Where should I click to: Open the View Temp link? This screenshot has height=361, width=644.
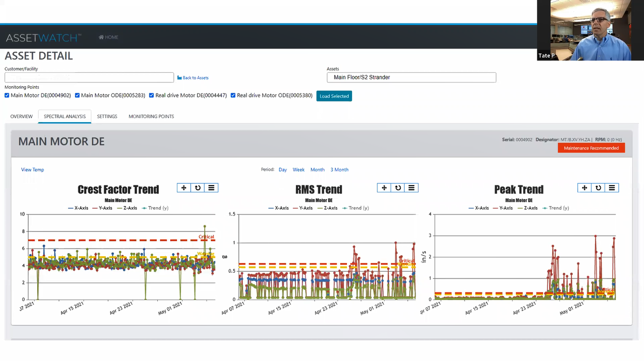(x=32, y=169)
